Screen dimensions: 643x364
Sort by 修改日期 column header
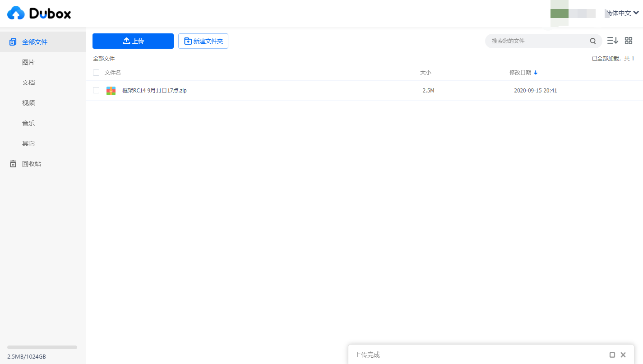[x=523, y=73]
